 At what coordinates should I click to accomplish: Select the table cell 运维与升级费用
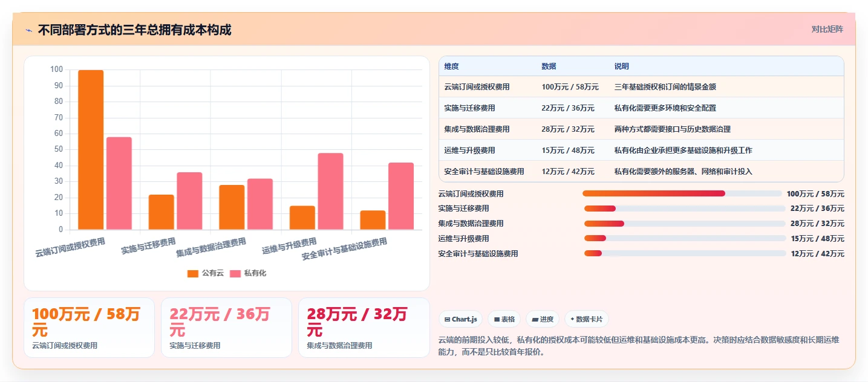[469, 151]
